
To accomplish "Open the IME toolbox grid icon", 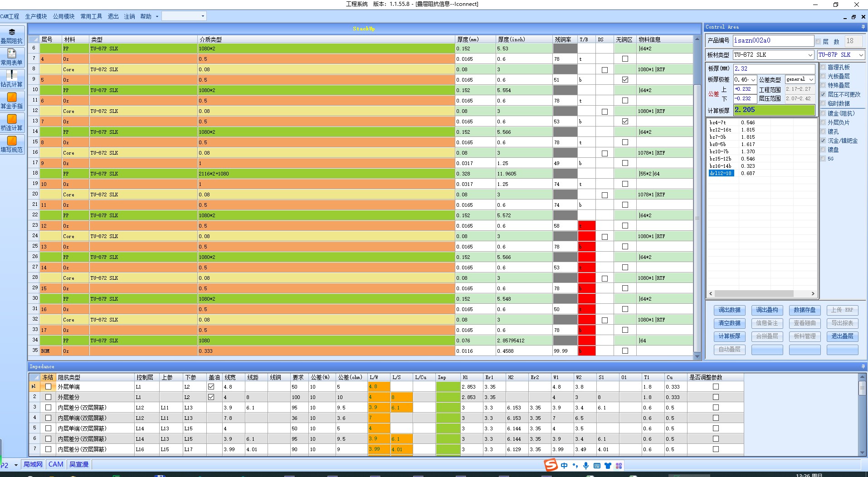I will coord(619,466).
